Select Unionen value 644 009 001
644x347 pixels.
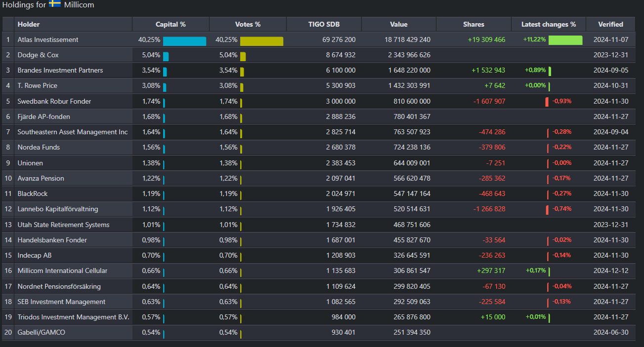(412, 163)
